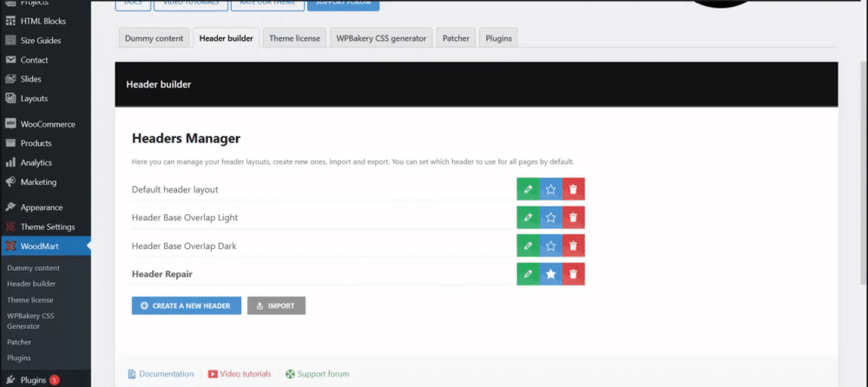Toggle the filled star on Header Repair
Viewport: 868px width, 387px height.
(x=551, y=274)
